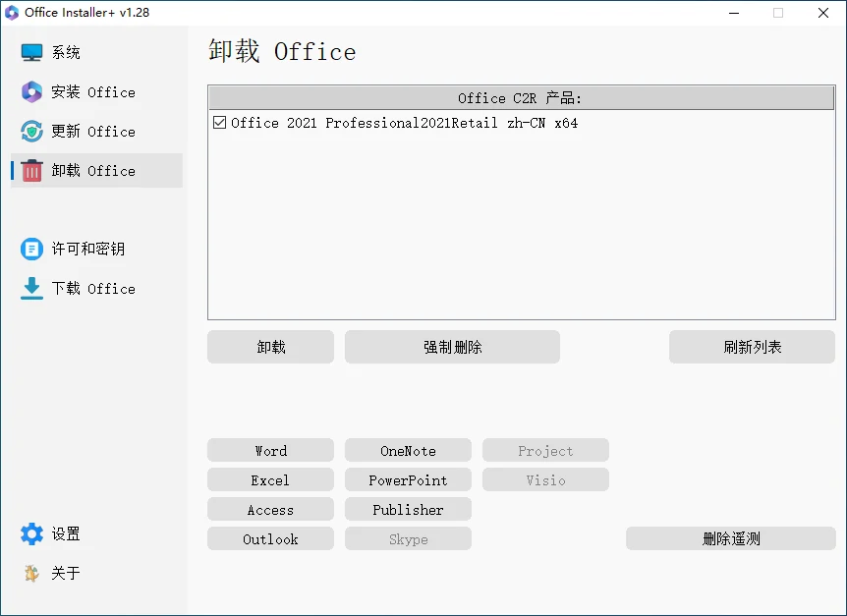Open the 关于 section in the sidebar
The image size is (847, 616).
coord(30,573)
